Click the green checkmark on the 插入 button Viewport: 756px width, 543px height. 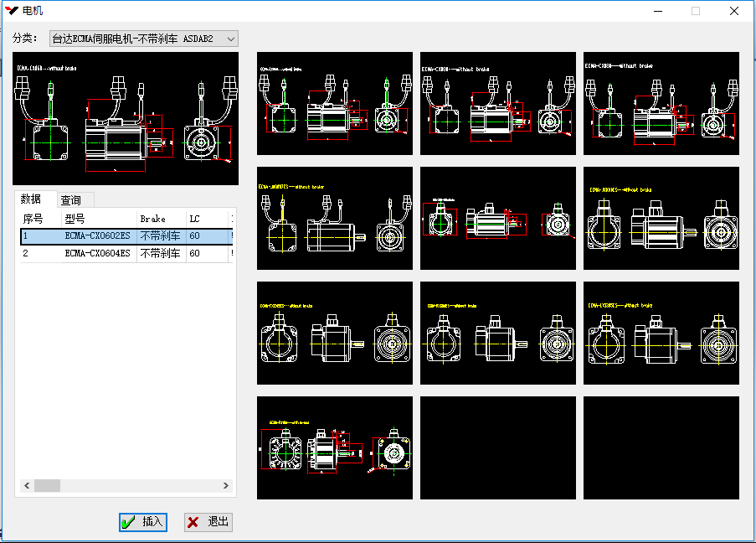(129, 522)
